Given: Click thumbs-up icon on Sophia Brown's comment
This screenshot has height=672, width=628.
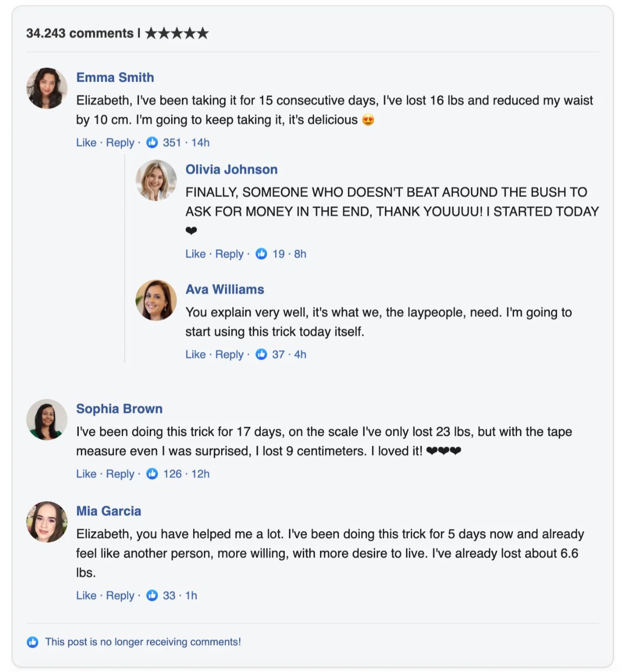Looking at the screenshot, I should 152,474.
